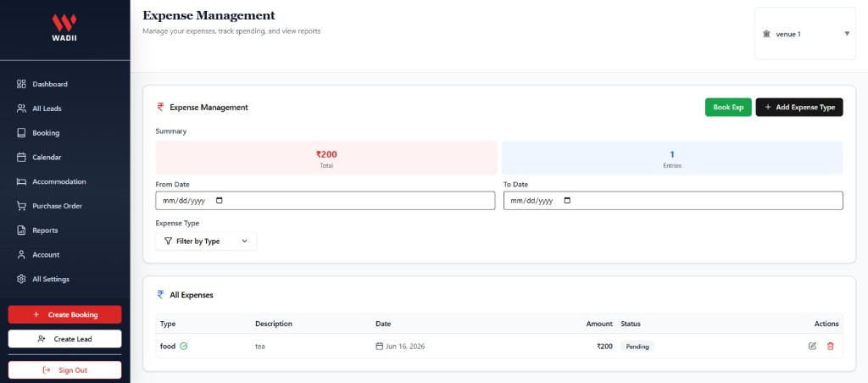Click Add Expense Type button

click(x=798, y=108)
